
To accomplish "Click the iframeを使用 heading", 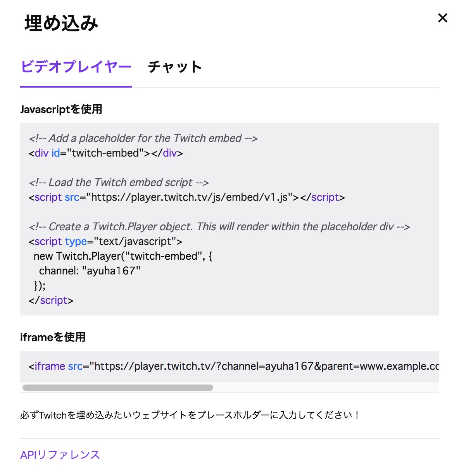I will click(x=53, y=337).
